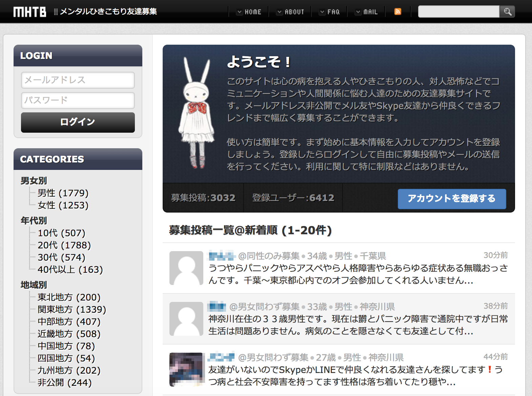Expand the FAQ navigation dropdown

(330, 12)
